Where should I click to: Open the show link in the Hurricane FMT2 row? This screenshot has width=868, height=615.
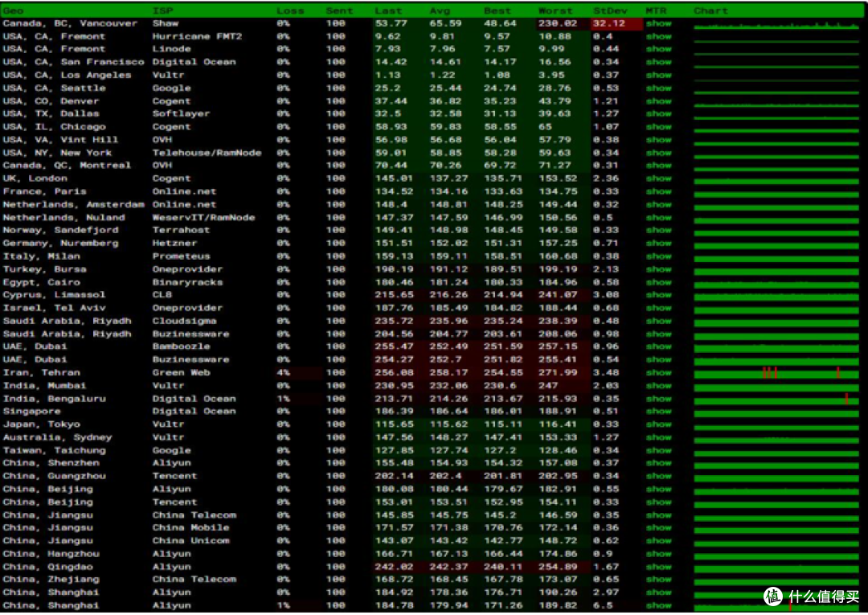[659, 36]
